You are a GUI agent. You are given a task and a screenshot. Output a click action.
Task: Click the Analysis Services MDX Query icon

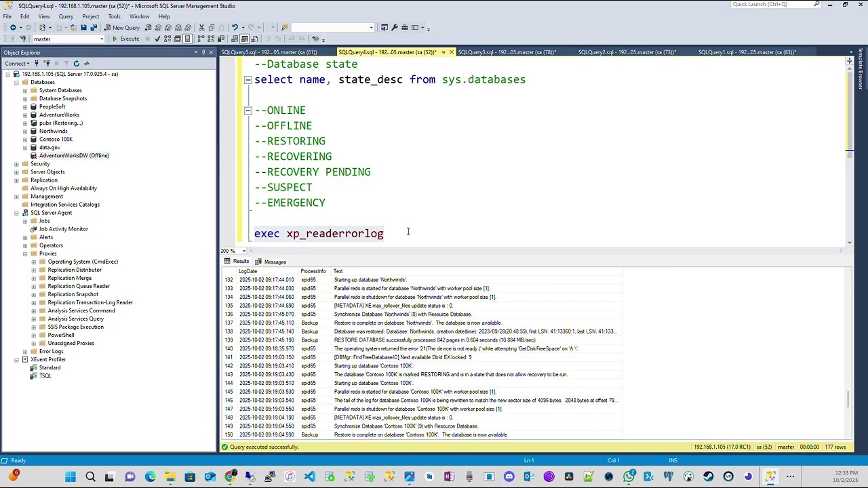pyautogui.click(x=158, y=28)
